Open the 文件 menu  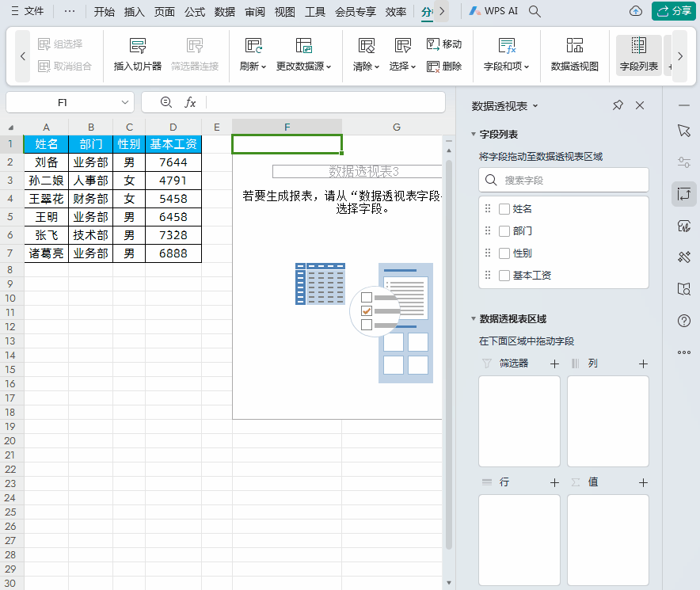(x=27, y=12)
